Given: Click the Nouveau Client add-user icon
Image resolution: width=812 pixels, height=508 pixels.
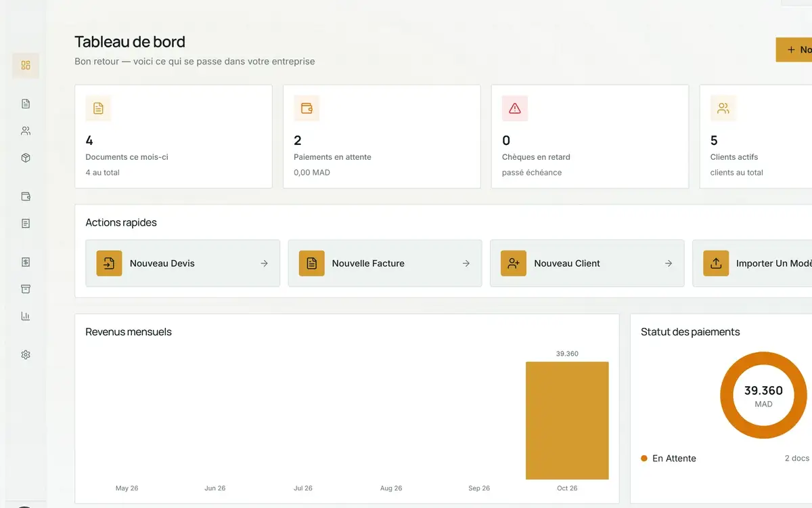Looking at the screenshot, I should (x=514, y=263).
